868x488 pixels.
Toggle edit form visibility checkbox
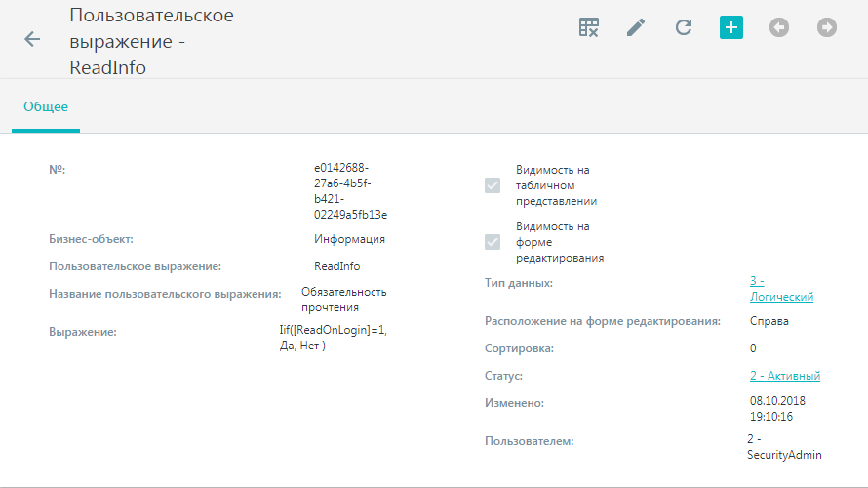493,242
